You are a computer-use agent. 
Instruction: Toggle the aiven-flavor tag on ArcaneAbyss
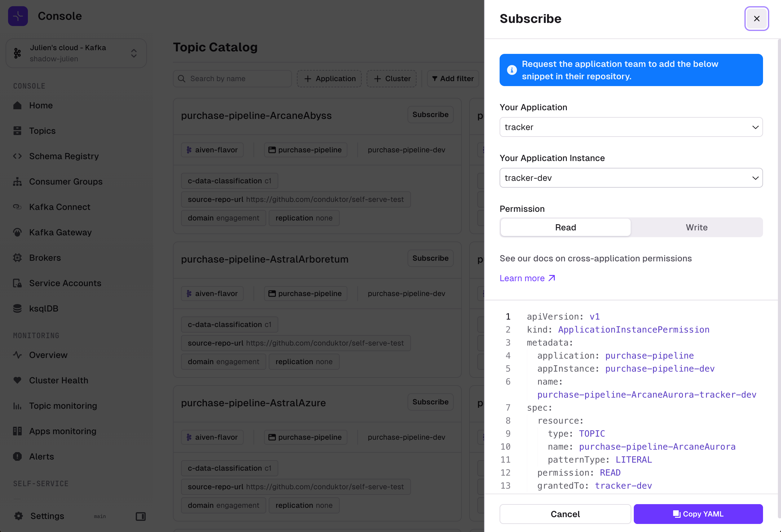(213, 149)
